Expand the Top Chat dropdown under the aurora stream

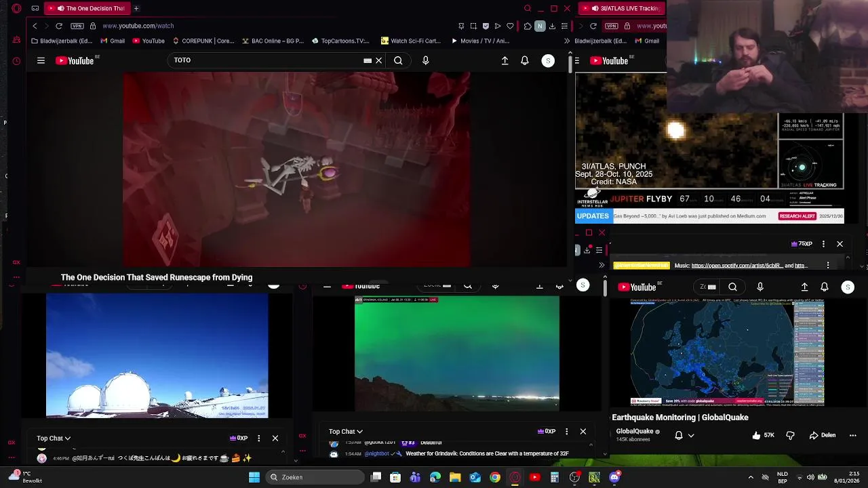(x=346, y=432)
